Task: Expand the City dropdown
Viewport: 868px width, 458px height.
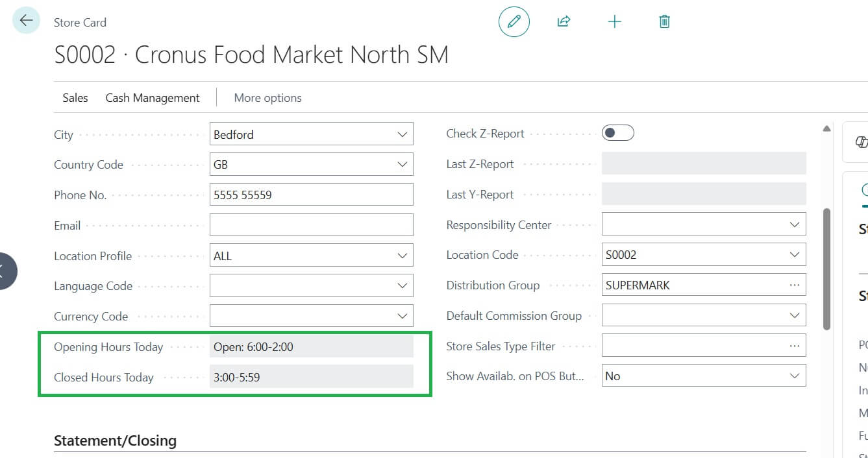Action: tap(402, 135)
